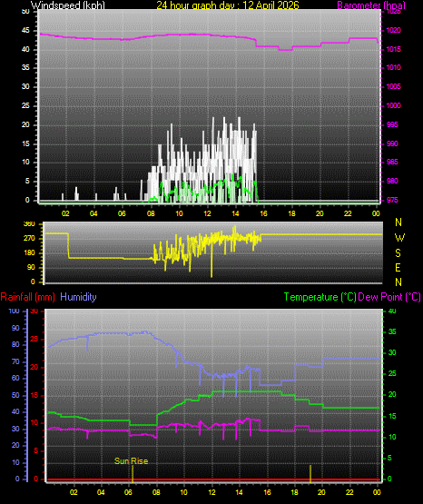Click the "975" barometer scale value
Screen dimensions: 423x504
pos(392,200)
